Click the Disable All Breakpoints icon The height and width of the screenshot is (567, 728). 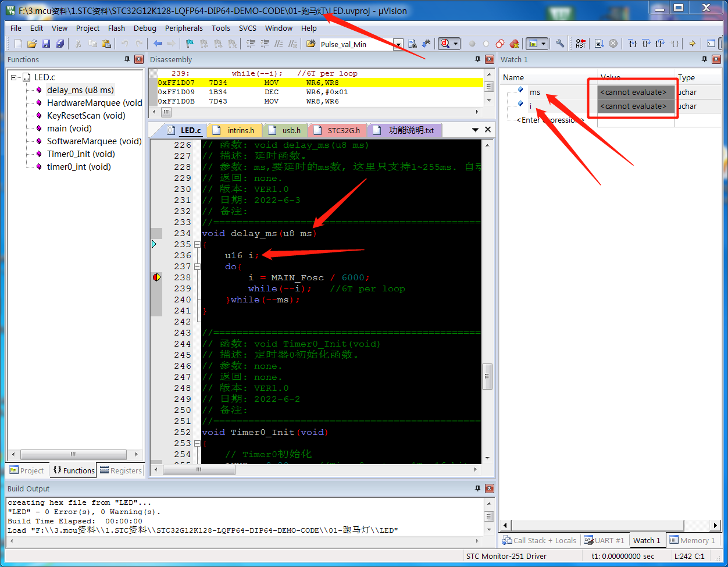pyautogui.click(x=500, y=44)
